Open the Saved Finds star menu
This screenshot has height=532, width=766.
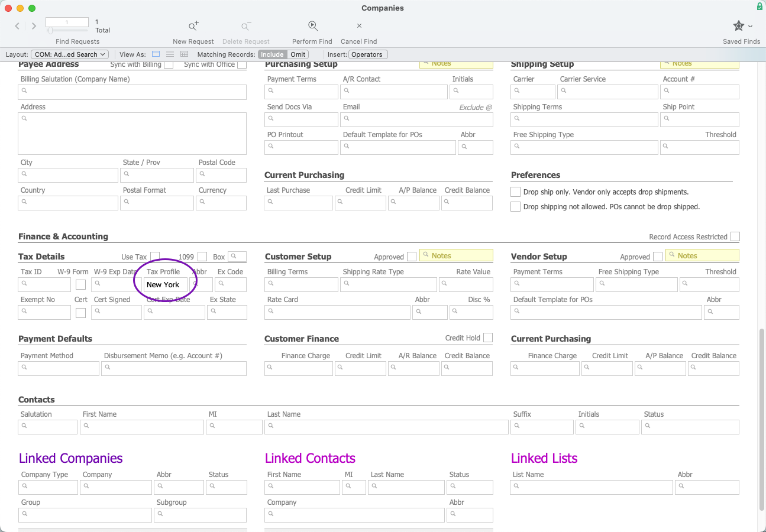(742, 26)
